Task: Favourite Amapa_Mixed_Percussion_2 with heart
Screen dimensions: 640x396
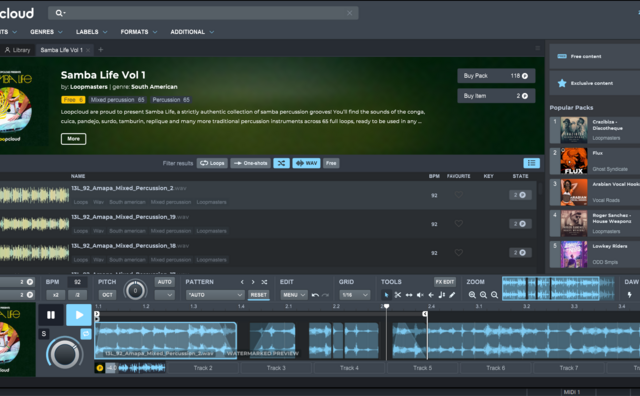Action: [459, 195]
